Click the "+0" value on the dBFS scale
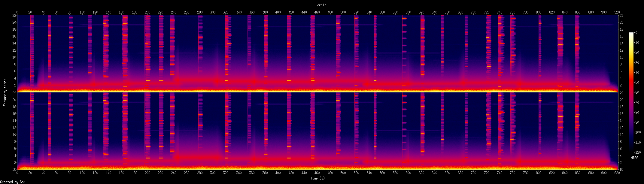Screen dimensions: 644x184 [x=635, y=33]
